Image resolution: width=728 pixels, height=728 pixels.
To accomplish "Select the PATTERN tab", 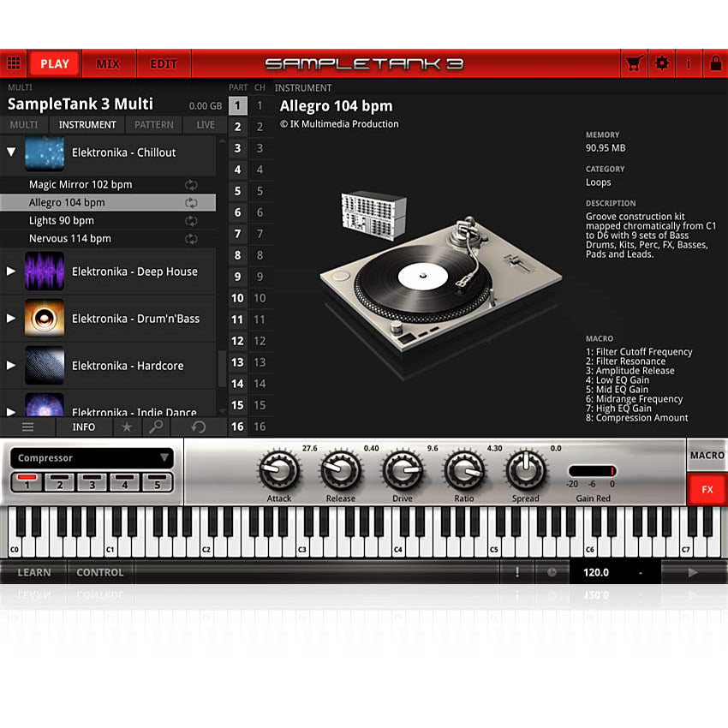I will point(153,124).
